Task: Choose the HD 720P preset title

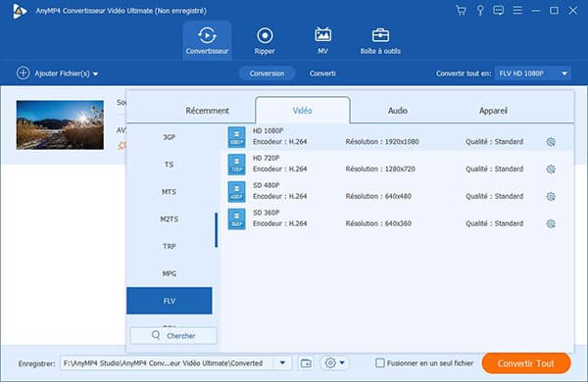Action: [266, 159]
